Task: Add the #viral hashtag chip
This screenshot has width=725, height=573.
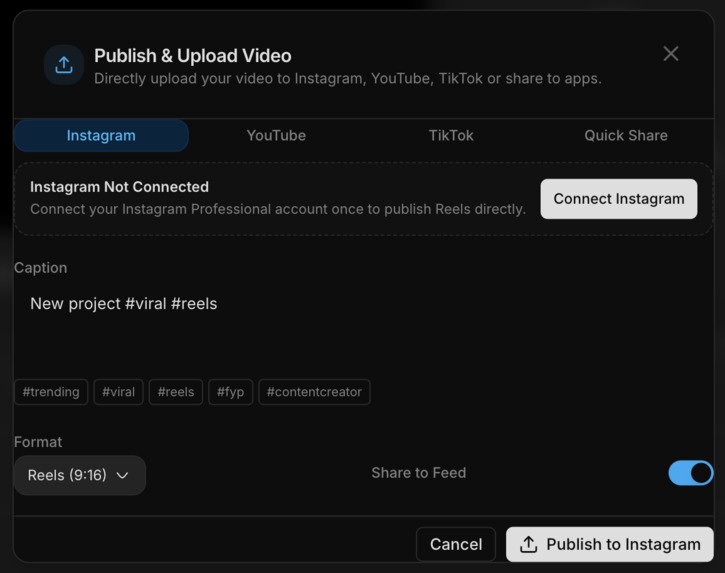Action: point(118,392)
